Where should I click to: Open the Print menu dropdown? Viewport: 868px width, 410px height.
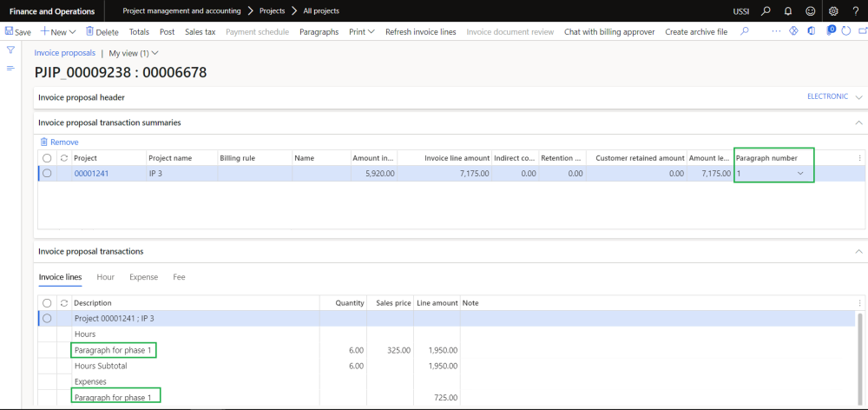coord(361,32)
